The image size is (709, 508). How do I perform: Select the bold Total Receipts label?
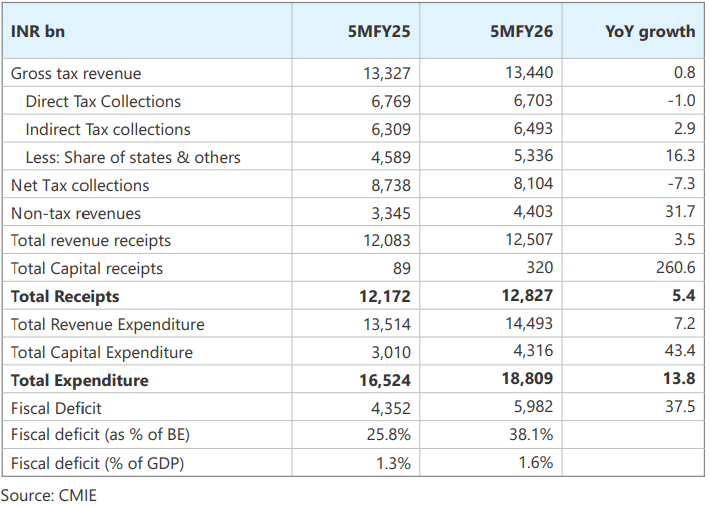[x=65, y=296]
